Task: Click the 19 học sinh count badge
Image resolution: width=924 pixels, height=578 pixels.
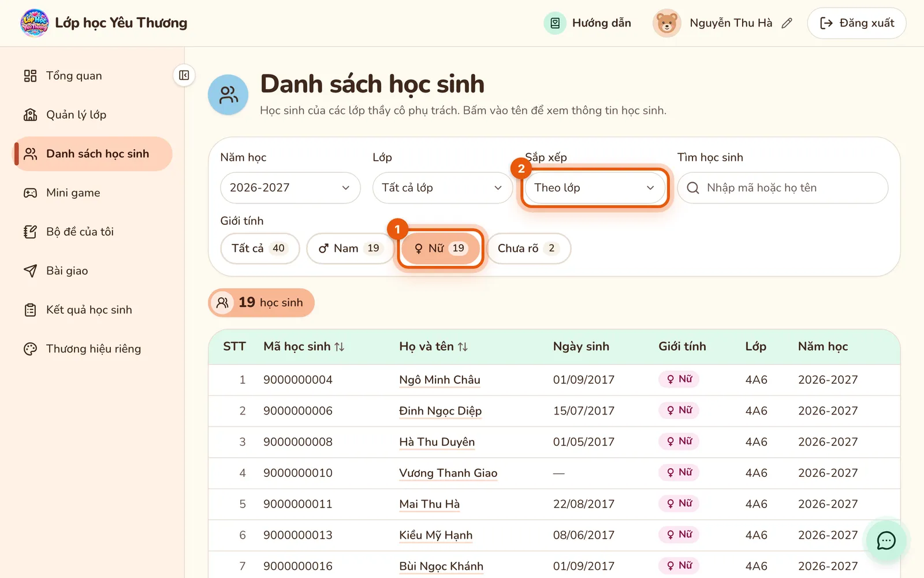Action: coord(261,303)
